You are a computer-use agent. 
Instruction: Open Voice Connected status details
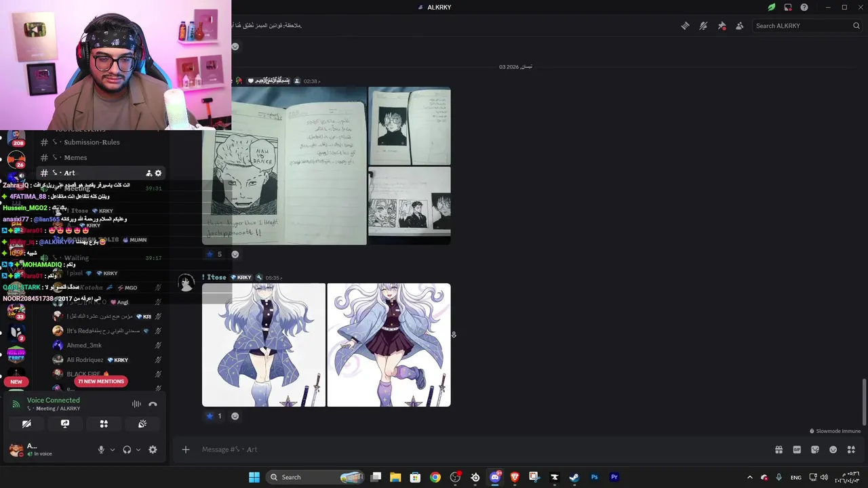click(x=54, y=401)
